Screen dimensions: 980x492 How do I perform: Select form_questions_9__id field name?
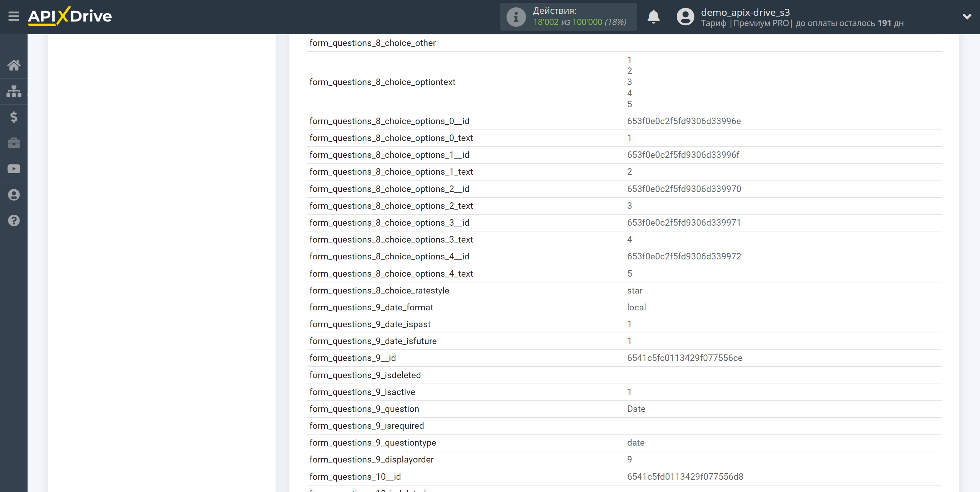pyautogui.click(x=353, y=358)
